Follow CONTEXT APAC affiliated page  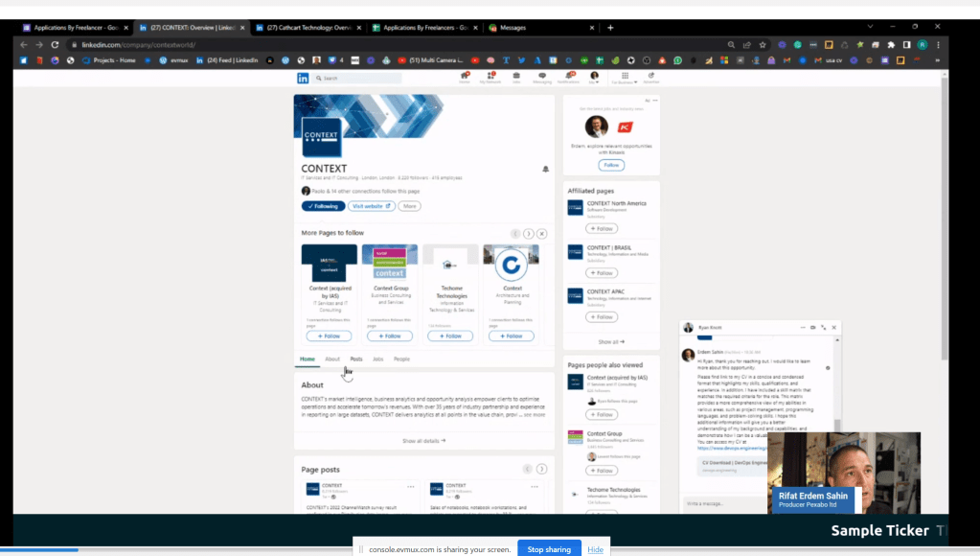tap(602, 317)
